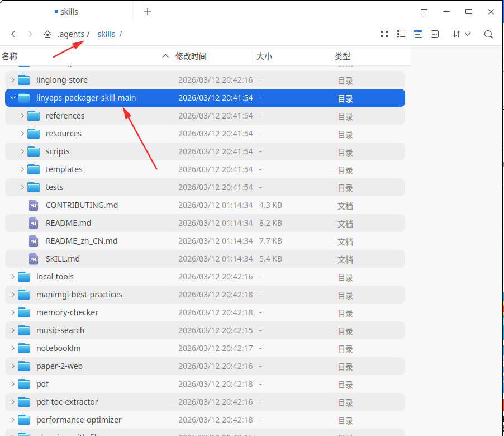Collapse the linyaps-packager-skill-main folder
The width and height of the screenshot is (504, 436).
click(13, 98)
